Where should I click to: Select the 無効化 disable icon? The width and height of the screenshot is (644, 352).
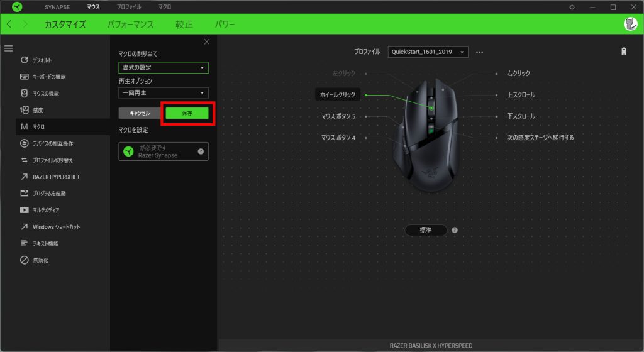(25, 260)
